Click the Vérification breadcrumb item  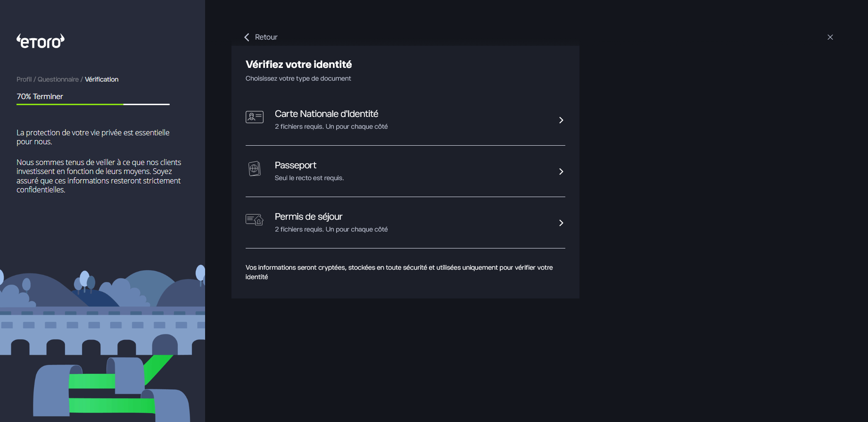(x=101, y=79)
